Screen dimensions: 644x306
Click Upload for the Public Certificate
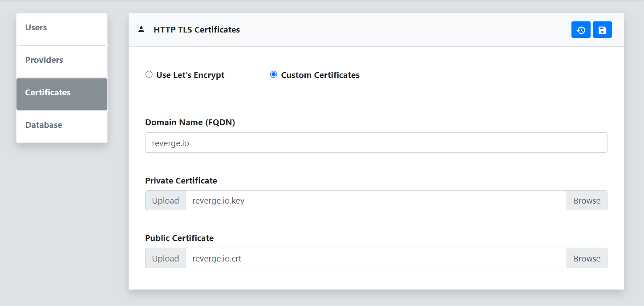point(166,258)
